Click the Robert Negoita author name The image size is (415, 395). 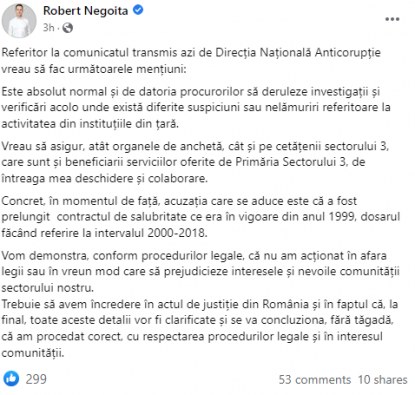[x=85, y=11]
